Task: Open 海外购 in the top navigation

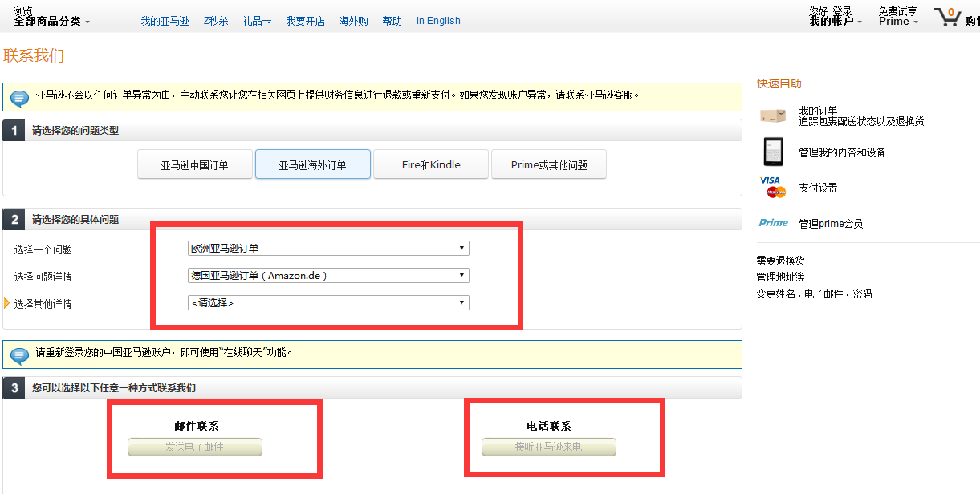Action: (353, 22)
